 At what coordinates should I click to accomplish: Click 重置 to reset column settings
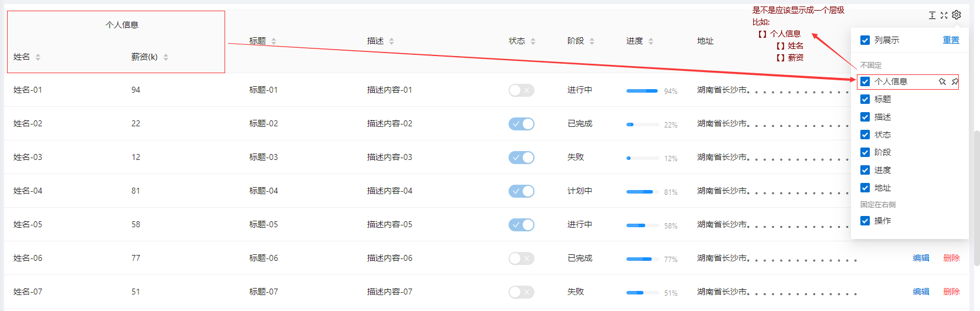[951, 40]
